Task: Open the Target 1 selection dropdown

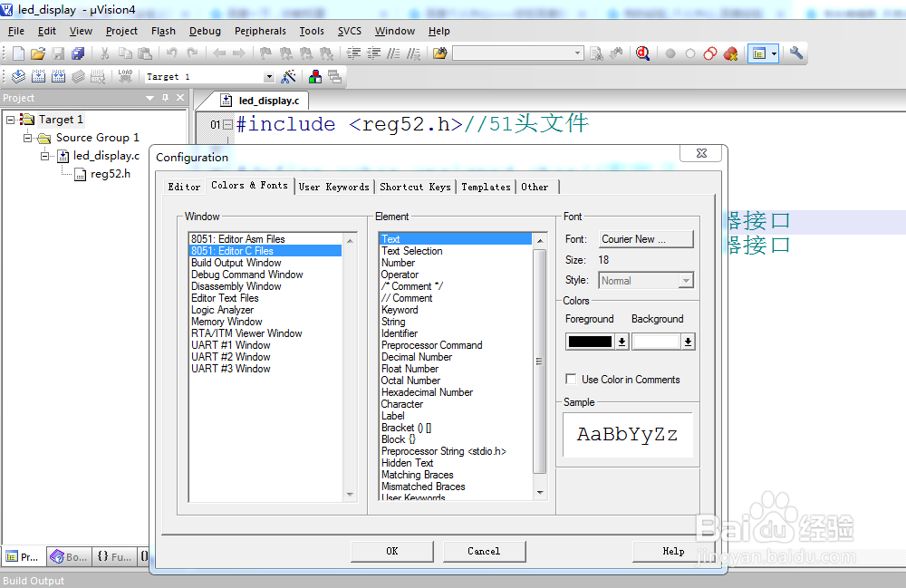Action: coord(269,77)
